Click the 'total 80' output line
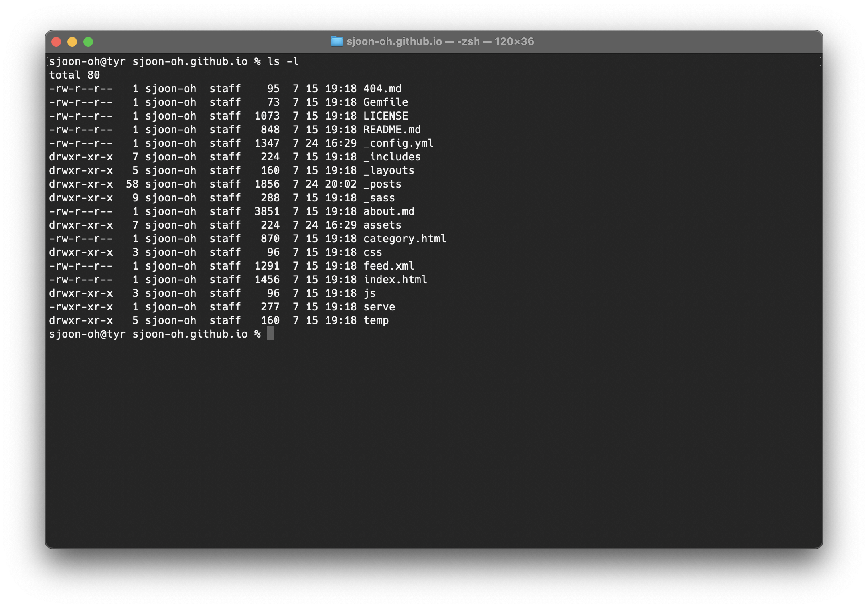This screenshot has height=608, width=868. pos(74,75)
